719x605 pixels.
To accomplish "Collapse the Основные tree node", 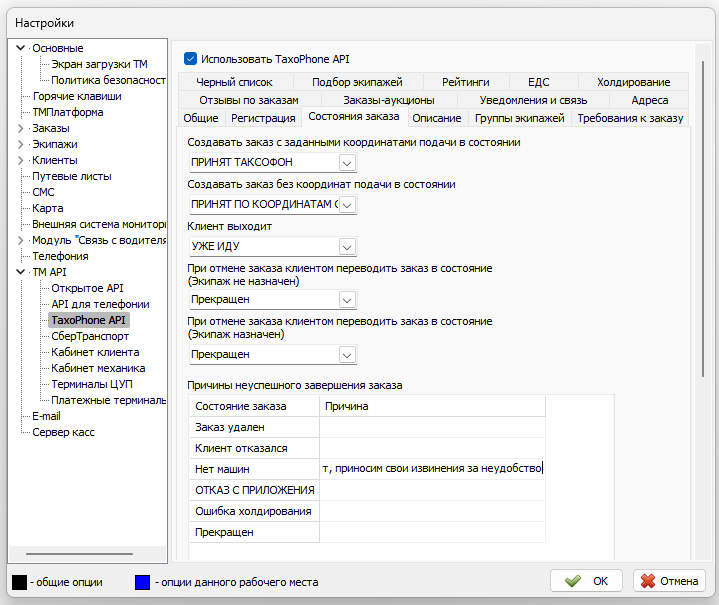I will pyautogui.click(x=20, y=48).
